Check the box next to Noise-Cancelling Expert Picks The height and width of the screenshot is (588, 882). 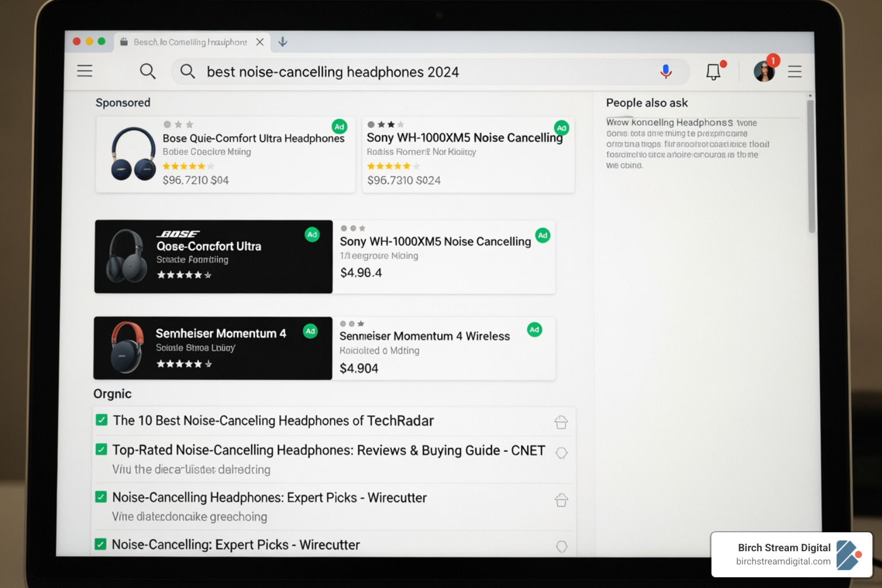102,544
